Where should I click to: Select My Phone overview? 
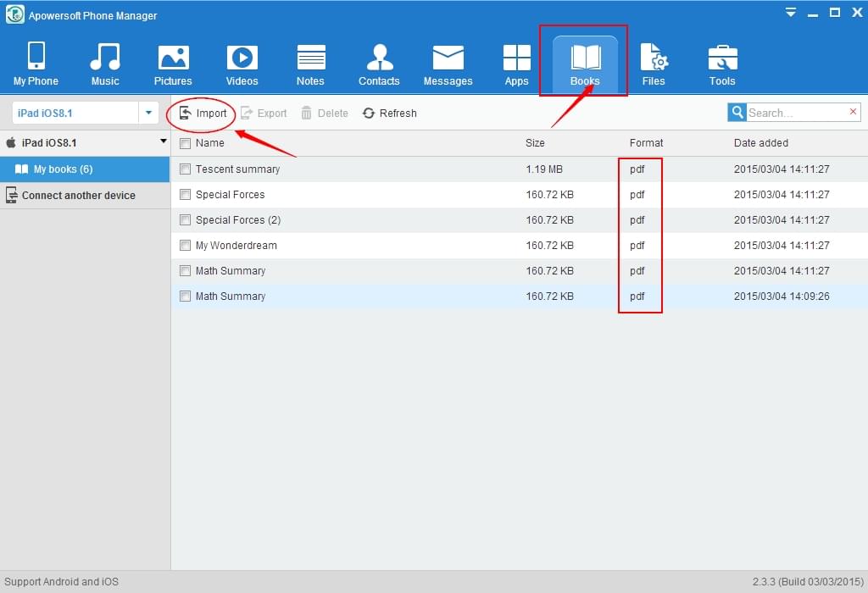[36, 63]
